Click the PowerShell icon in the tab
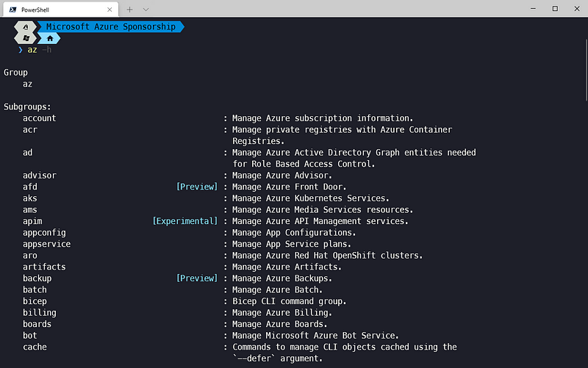The width and height of the screenshot is (588, 368). (10, 9)
